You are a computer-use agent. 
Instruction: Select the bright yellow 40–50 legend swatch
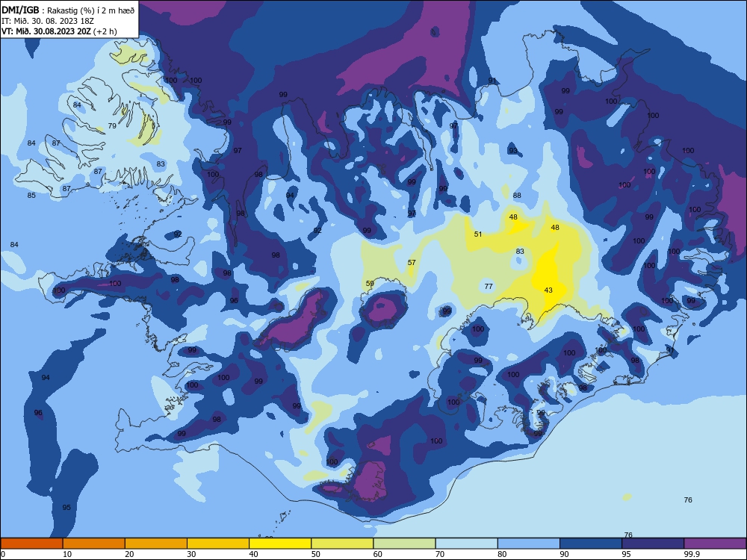pyautogui.click(x=280, y=544)
